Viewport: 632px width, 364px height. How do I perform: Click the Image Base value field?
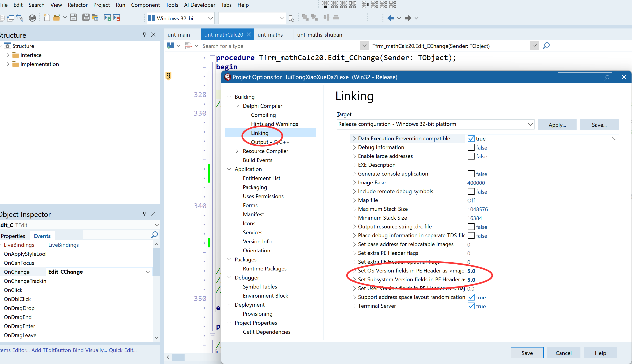[476, 183]
